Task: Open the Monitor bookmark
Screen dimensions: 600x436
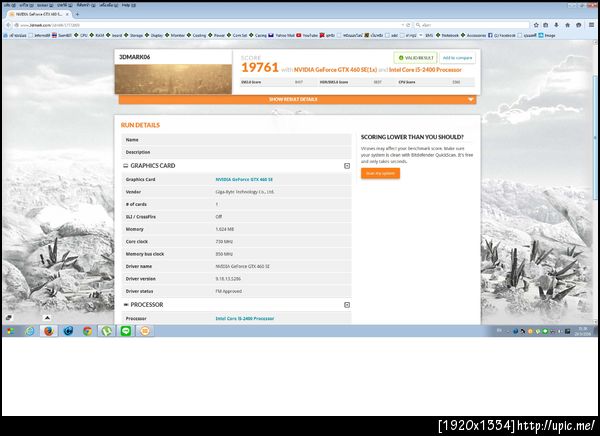Action: (175, 35)
